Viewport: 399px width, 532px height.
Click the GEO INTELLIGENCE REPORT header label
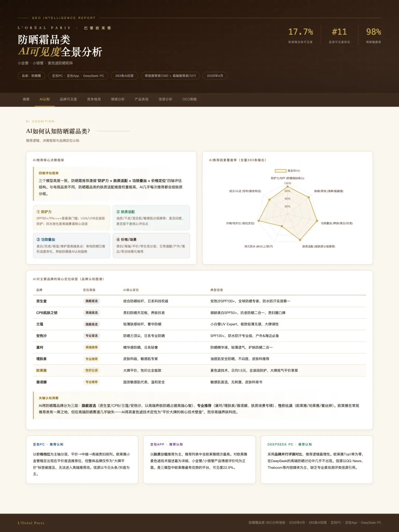pyautogui.click(x=64, y=18)
